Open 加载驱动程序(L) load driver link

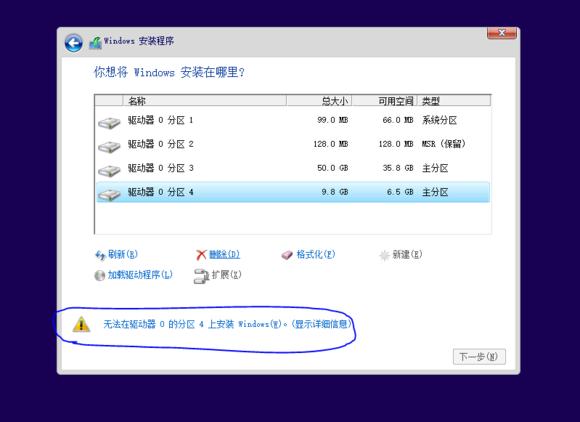140,275
